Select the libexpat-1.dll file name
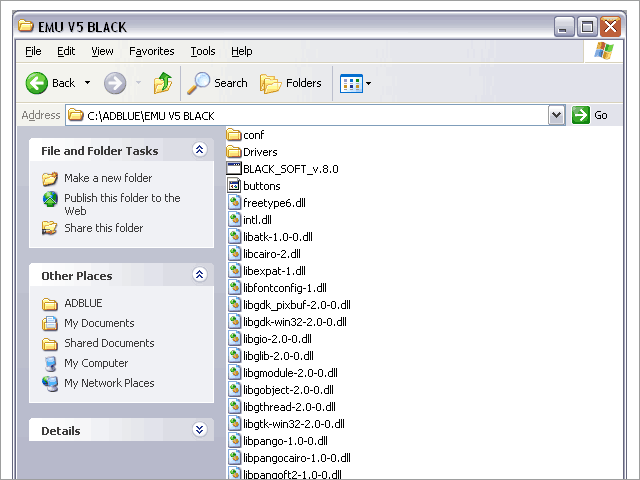The image size is (640, 480). [274, 271]
